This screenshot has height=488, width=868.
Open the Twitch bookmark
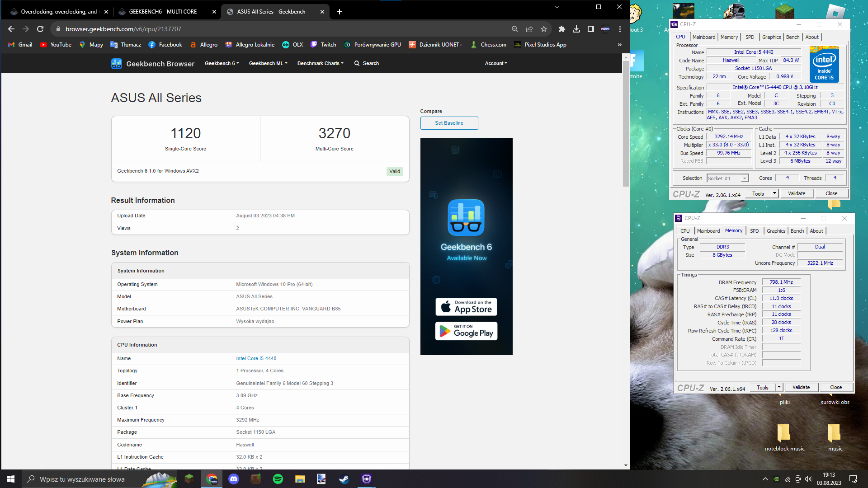pyautogui.click(x=323, y=45)
